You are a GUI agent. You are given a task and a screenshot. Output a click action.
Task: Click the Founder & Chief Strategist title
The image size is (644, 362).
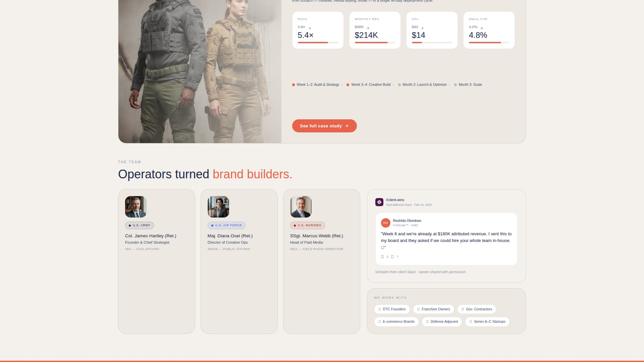pos(147,243)
